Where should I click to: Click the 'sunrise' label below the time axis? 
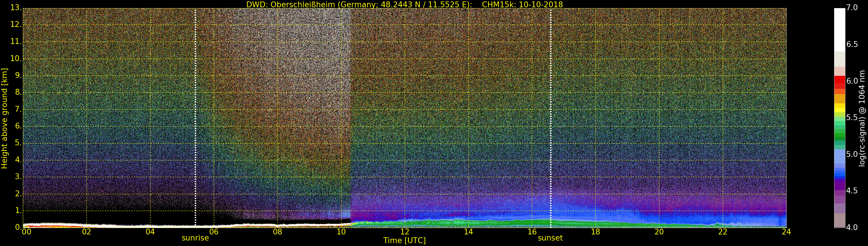coord(195,238)
